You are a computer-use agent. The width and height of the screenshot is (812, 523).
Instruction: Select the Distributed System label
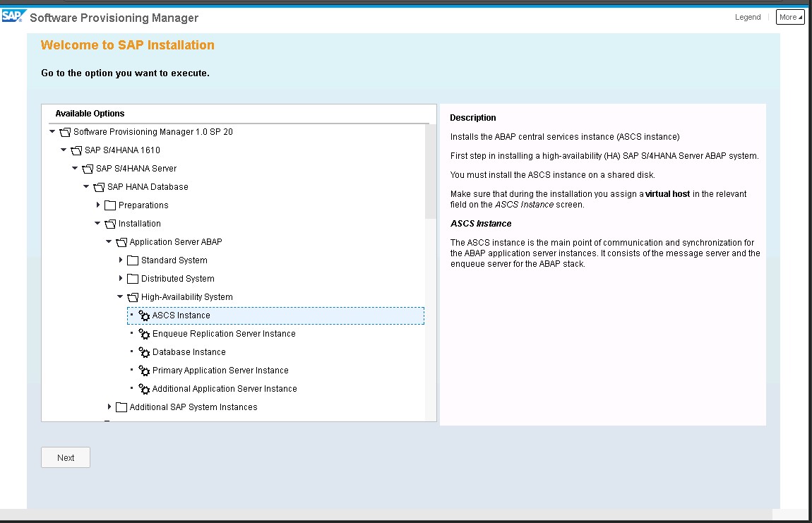178,279
